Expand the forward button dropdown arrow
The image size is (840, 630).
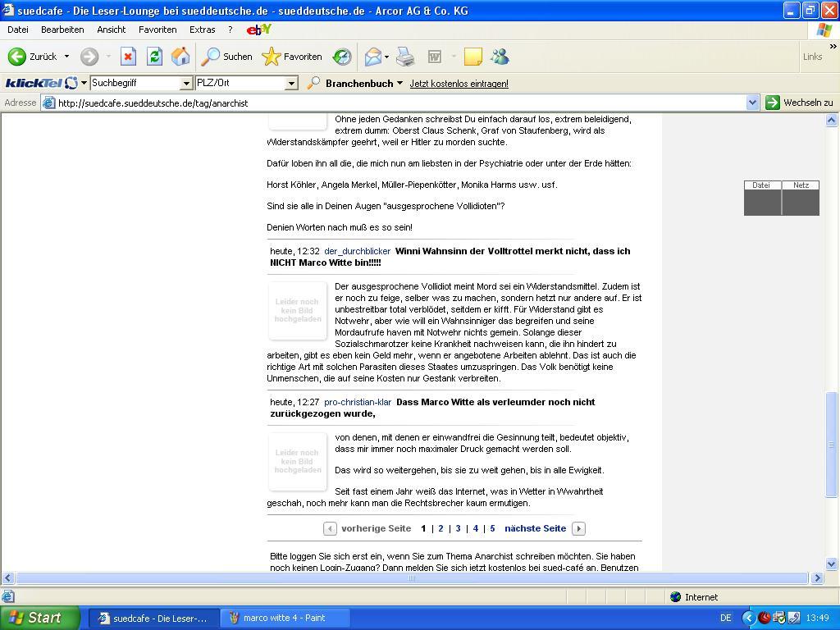pyautogui.click(x=109, y=57)
